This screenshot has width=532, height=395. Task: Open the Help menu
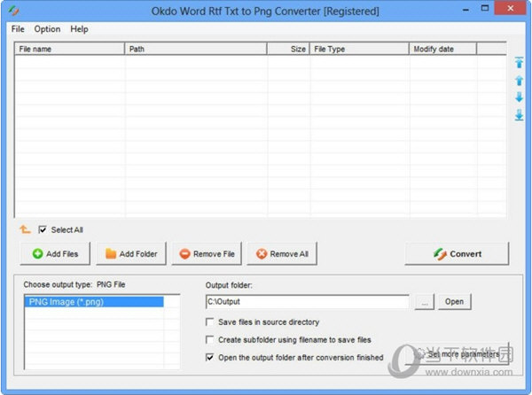pyautogui.click(x=79, y=29)
